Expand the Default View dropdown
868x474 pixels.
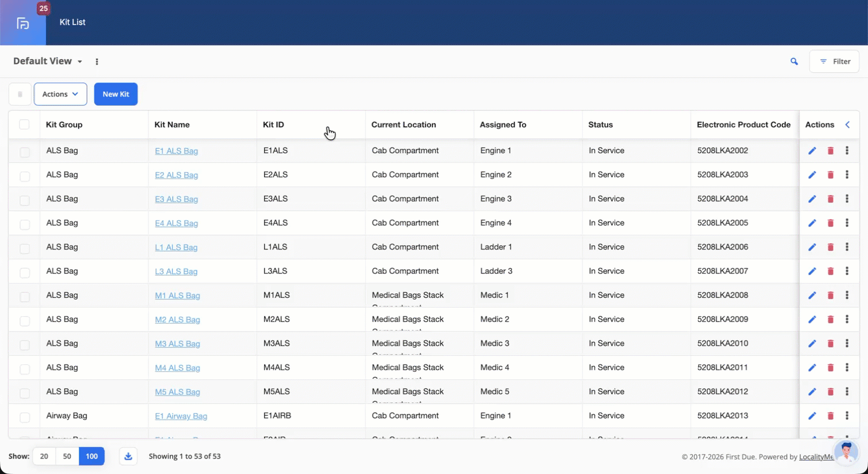[48, 61]
